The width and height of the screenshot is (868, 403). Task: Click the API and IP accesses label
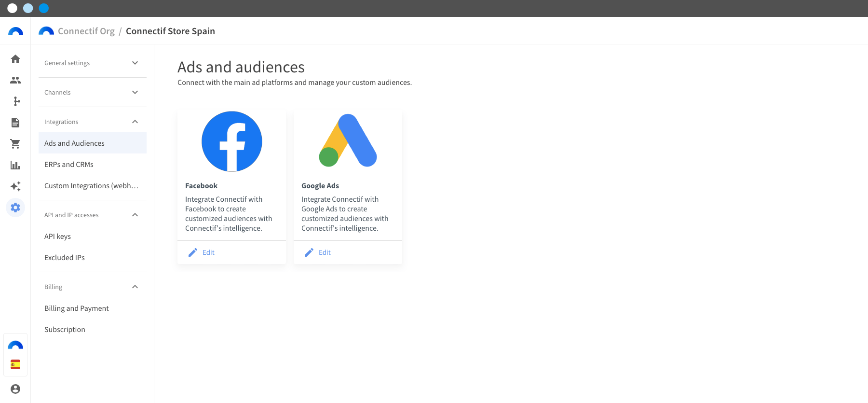(71, 215)
